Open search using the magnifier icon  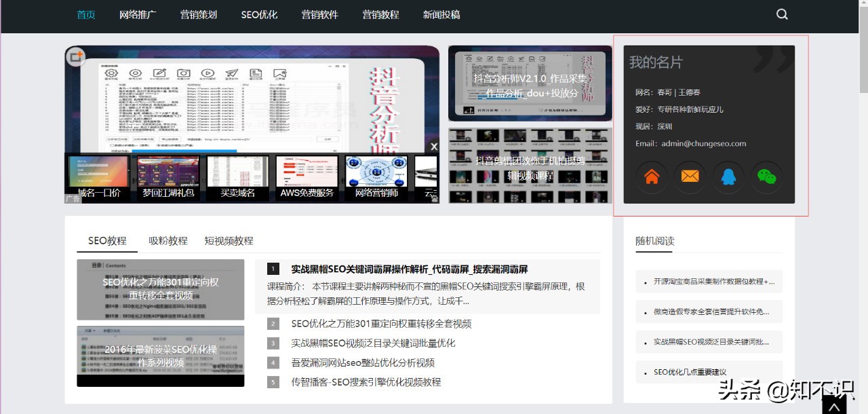(x=781, y=14)
